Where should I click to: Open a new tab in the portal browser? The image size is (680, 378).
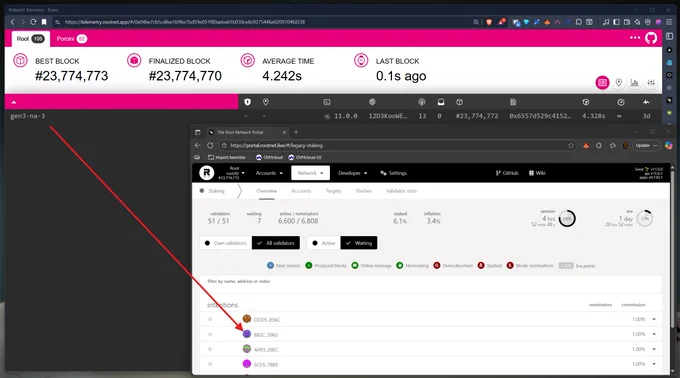pyautogui.click(x=296, y=132)
